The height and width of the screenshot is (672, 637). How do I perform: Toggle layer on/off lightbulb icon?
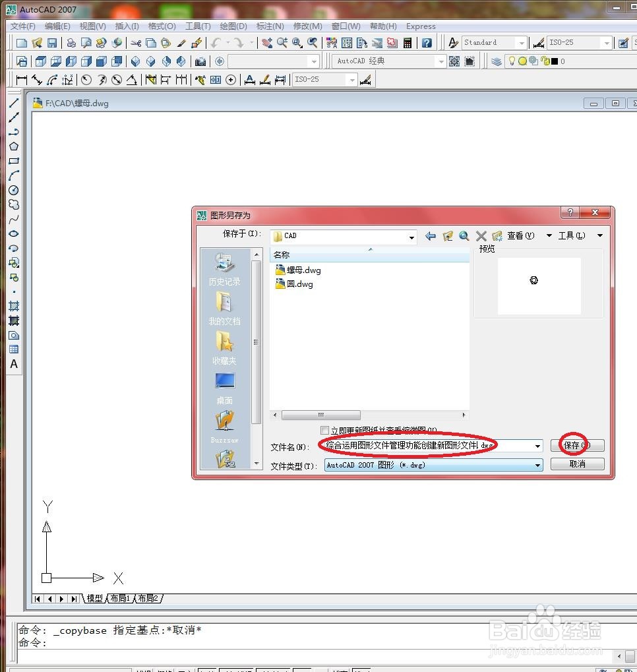tap(512, 61)
